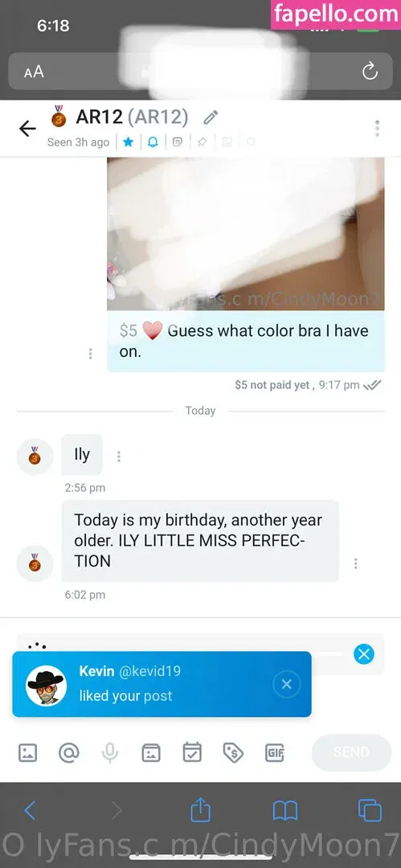Insert a mention with the @ icon
Screen dimensions: 401x868
[68, 752]
